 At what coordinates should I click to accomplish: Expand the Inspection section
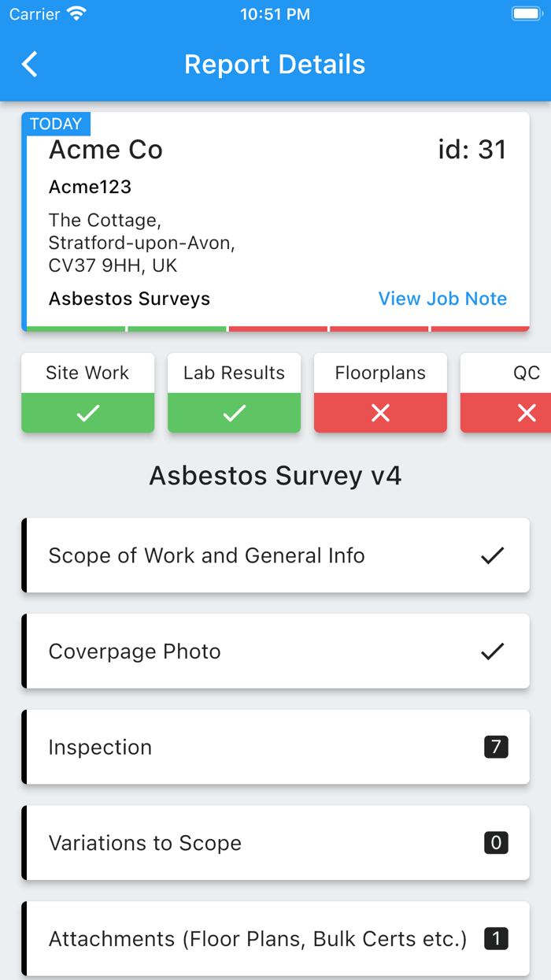click(x=275, y=747)
